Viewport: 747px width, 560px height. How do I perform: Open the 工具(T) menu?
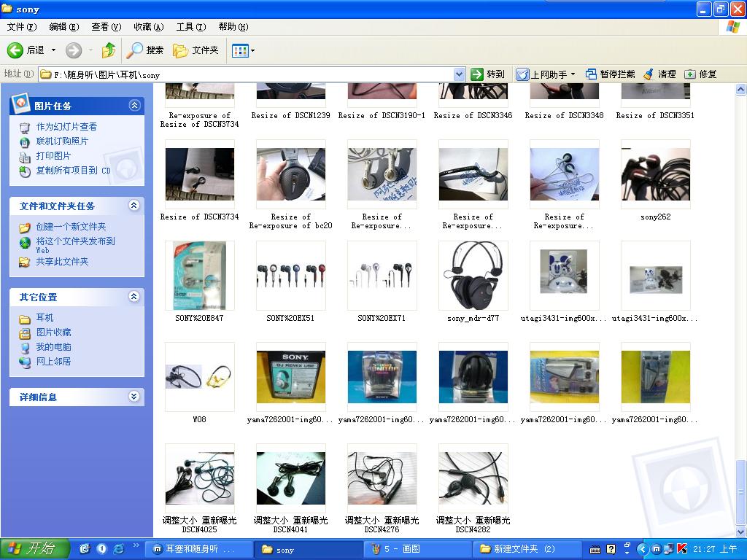(191, 27)
